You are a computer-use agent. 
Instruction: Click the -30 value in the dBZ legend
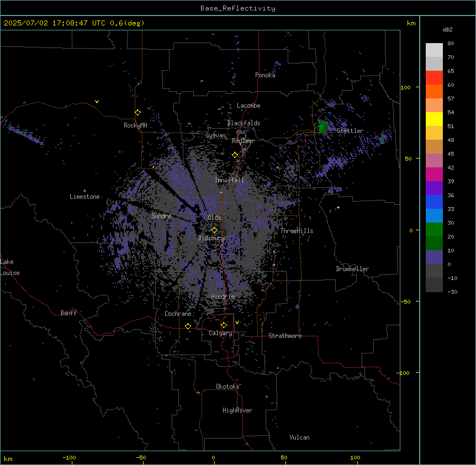(452, 292)
